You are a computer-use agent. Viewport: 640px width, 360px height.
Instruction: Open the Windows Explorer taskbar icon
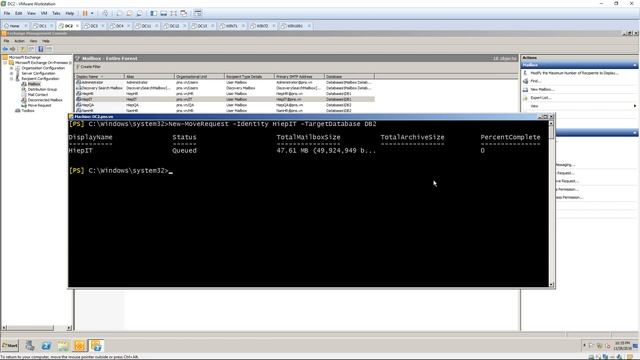(63, 346)
